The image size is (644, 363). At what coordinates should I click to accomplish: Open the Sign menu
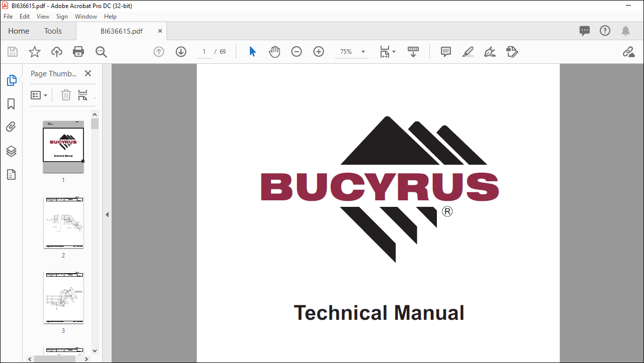click(x=62, y=17)
